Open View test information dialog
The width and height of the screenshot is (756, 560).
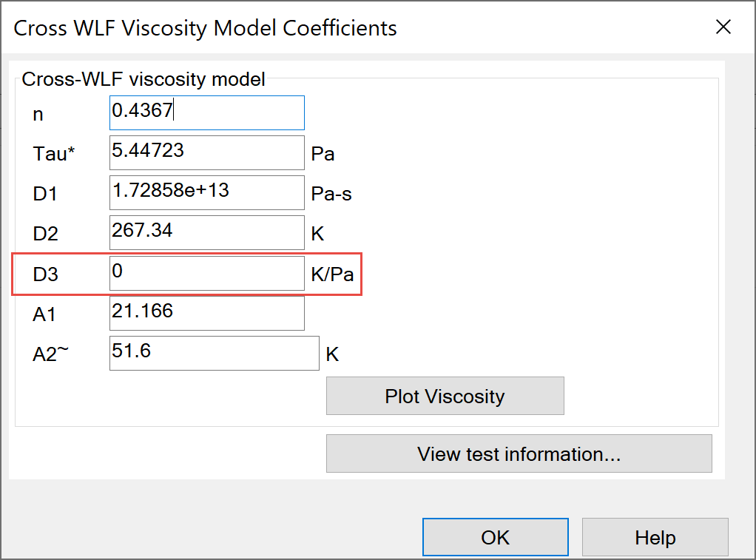519,453
